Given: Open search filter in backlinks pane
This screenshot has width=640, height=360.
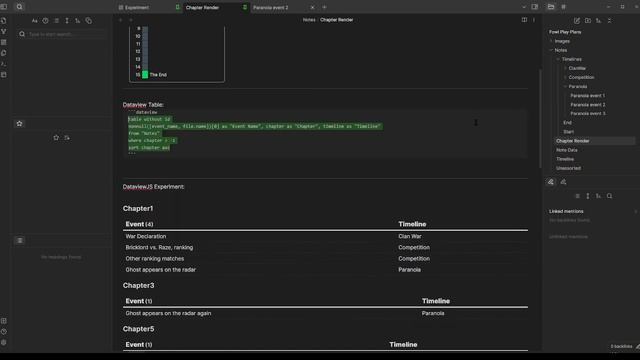Looking at the screenshot, I should [609, 196].
